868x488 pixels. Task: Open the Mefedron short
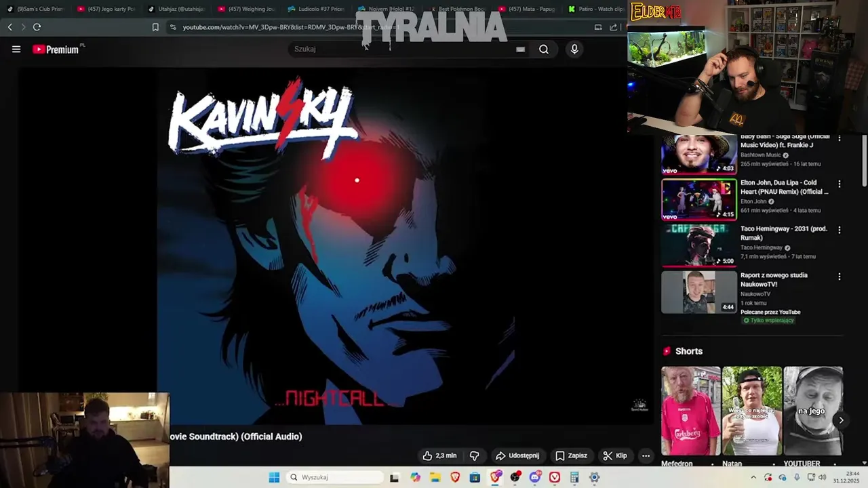click(691, 411)
